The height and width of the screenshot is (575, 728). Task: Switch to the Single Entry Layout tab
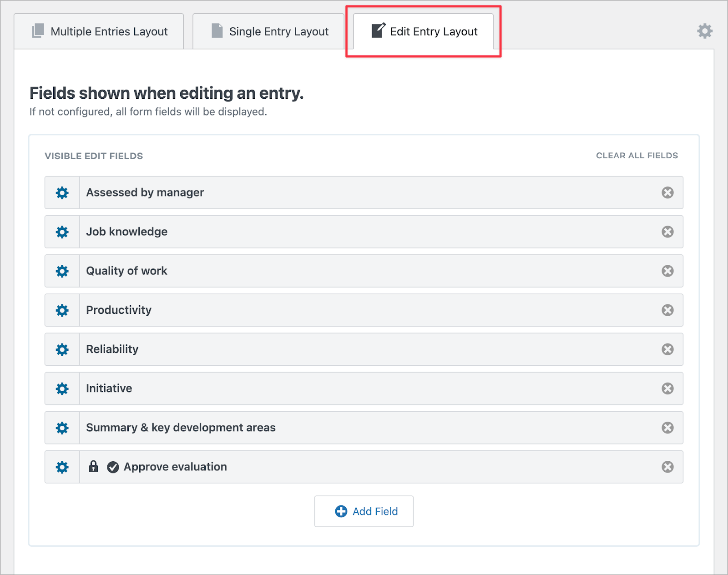click(x=268, y=31)
